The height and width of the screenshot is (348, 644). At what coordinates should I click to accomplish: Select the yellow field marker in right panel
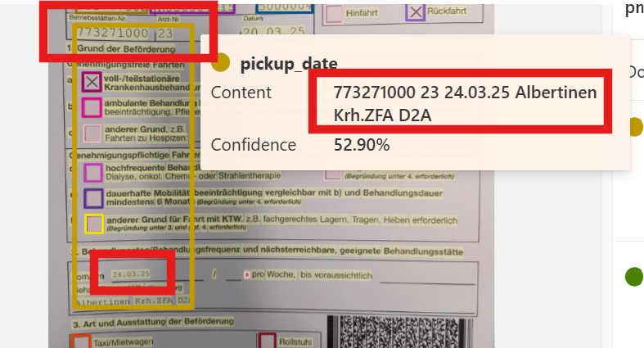click(636, 127)
